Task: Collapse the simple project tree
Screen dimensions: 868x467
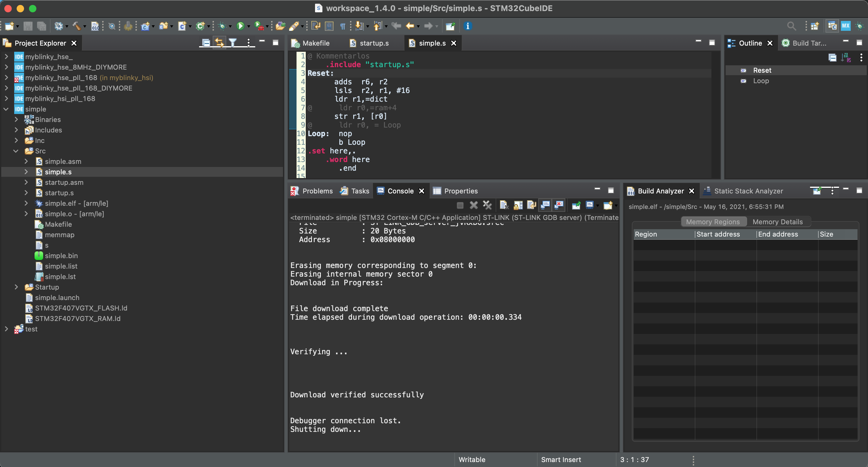Action: click(x=6, y=109)
